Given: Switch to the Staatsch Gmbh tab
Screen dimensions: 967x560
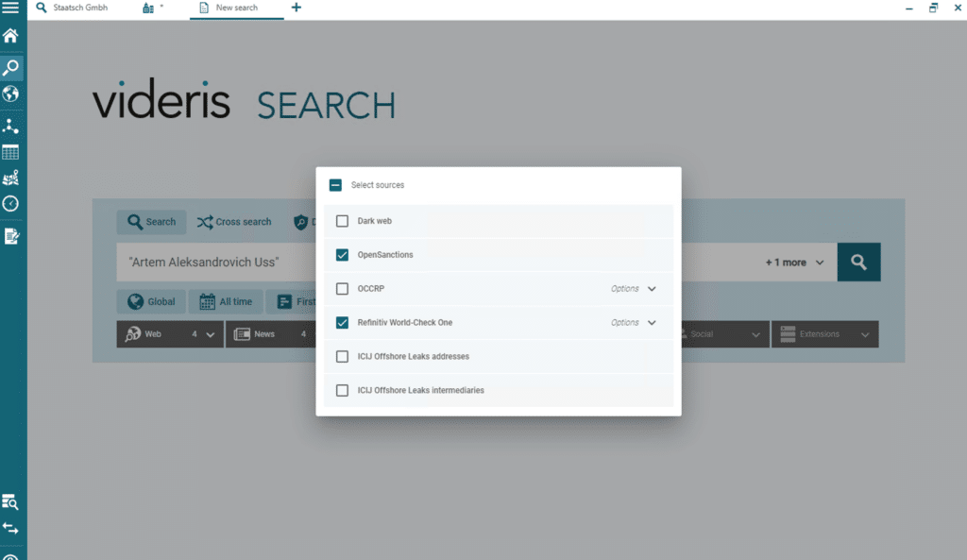Looking at the screenshot, I should [x=72, y=8].
